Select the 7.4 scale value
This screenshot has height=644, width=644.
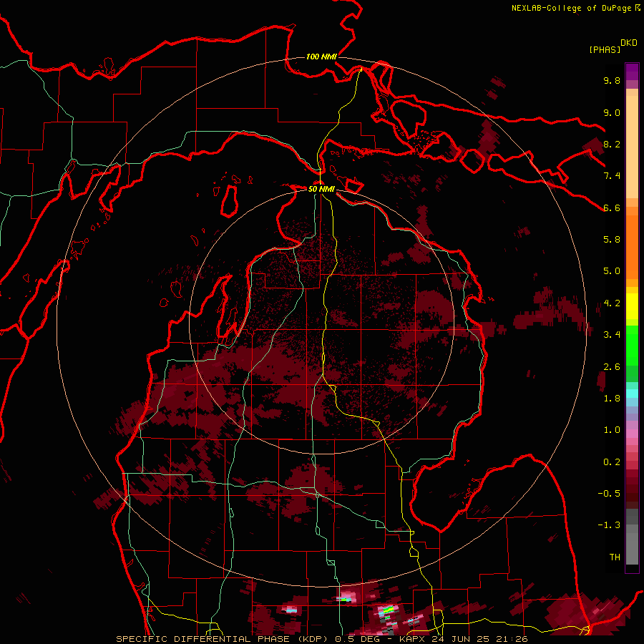pyautogui.click(x=612, y=176)
